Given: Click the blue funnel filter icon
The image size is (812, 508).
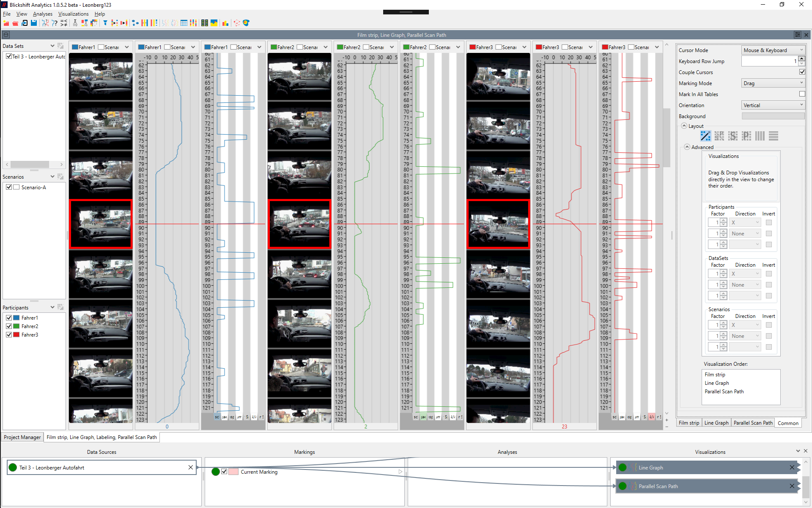Looking at the screenshot, I should click(105, 23).
